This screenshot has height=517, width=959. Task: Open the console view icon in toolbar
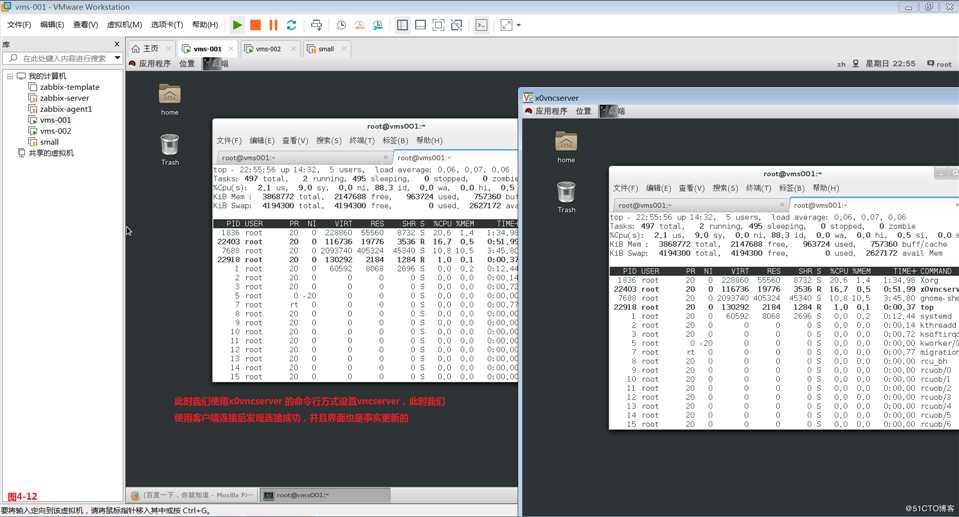coord(482,25)
